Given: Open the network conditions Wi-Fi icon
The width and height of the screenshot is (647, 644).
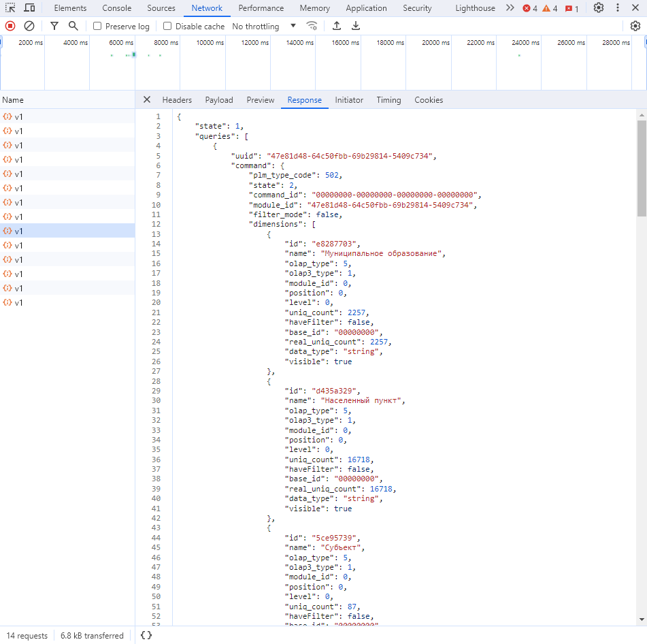Looking at the screenshot, I should 312,26.
